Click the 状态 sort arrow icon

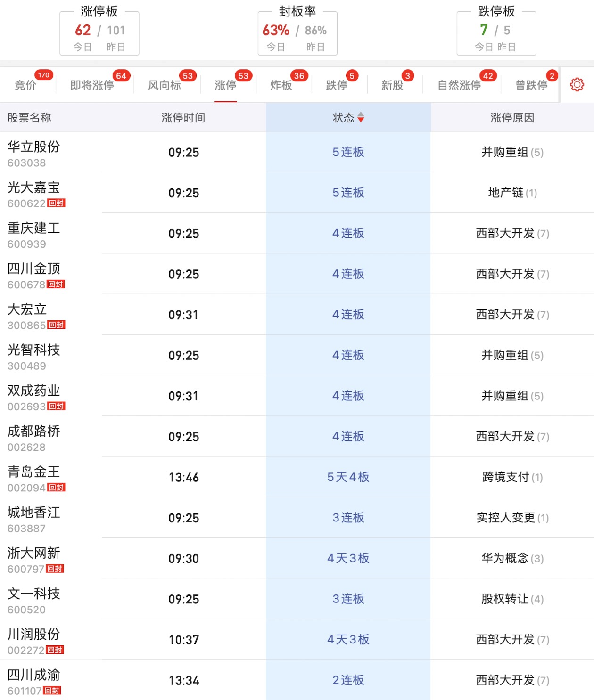pyautogui.click(x=361, y=117)
